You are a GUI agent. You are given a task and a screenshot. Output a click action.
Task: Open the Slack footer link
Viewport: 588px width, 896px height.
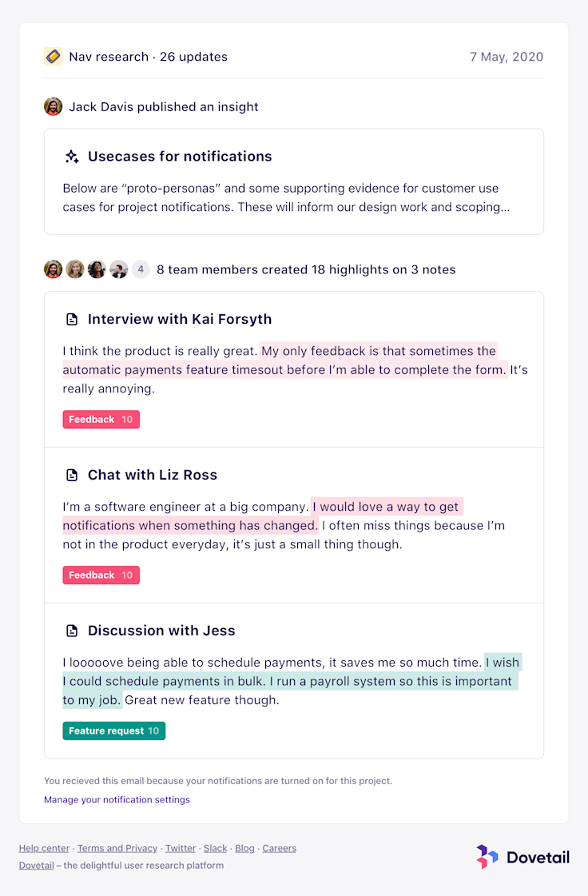(216, 848)
